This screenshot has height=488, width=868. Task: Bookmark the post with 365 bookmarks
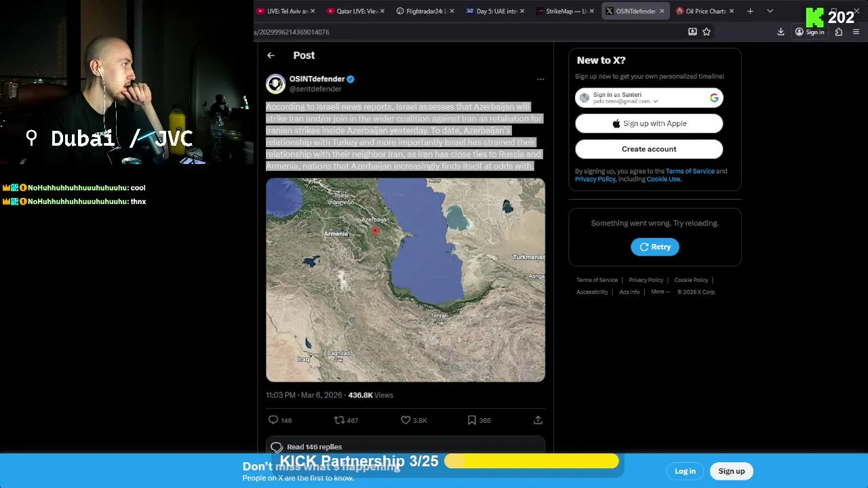(479, 420)
